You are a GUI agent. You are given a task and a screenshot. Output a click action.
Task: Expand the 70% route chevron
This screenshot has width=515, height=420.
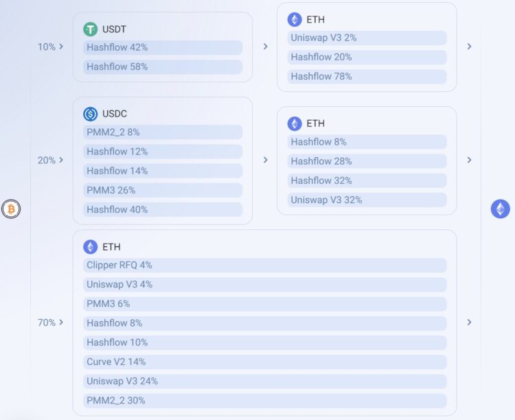point(61,323)
